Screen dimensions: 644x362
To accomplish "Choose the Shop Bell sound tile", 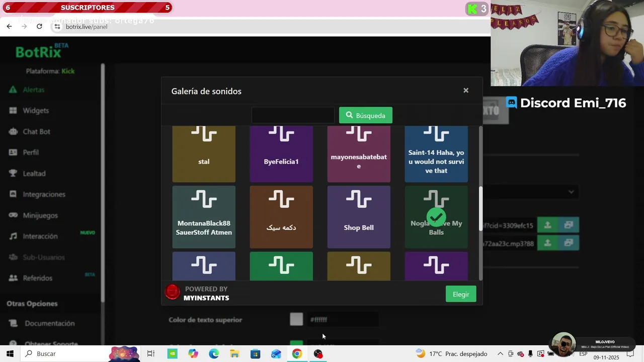I will pyautogui.click(x=359, y=217).
